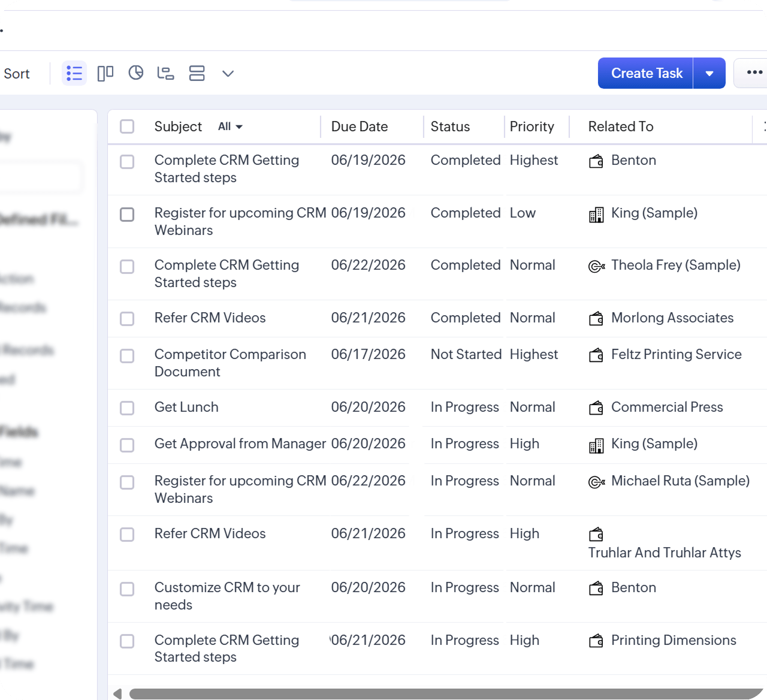Check in-progress Refer CRM Videos row

pyautogui.click(x=127, y=535)
